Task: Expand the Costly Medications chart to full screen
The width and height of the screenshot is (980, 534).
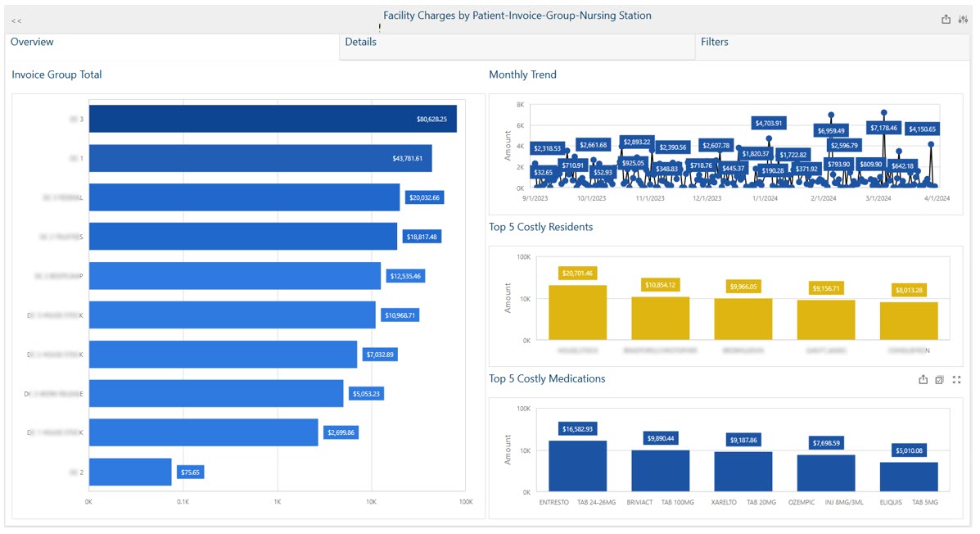Action: click(x=955, y=380)
